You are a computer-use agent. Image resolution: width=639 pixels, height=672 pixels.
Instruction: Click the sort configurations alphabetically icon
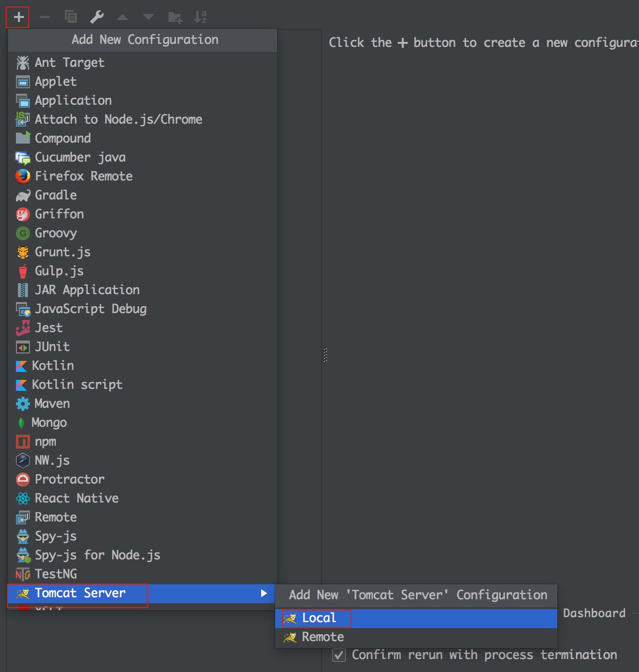click(x=200, y=17)
